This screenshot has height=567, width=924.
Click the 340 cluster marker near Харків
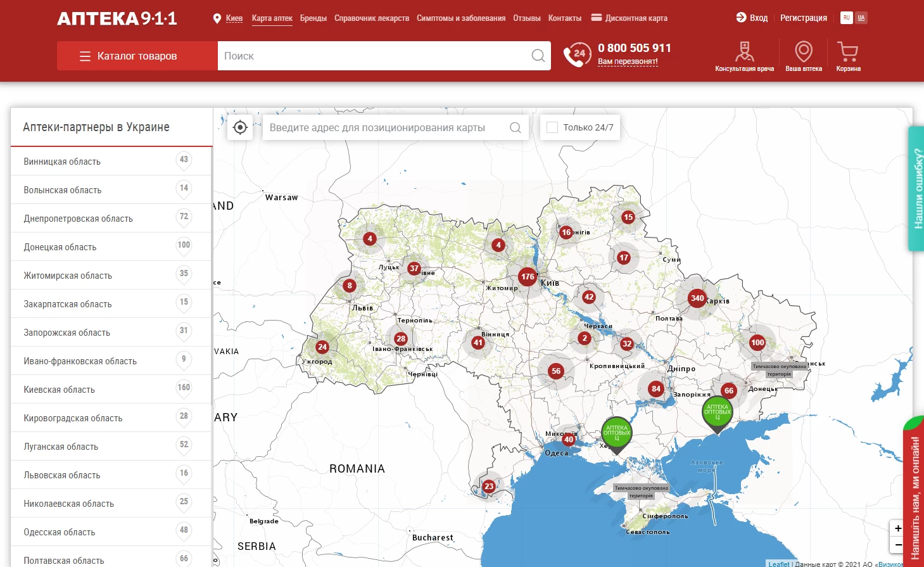tap(697, 298)
